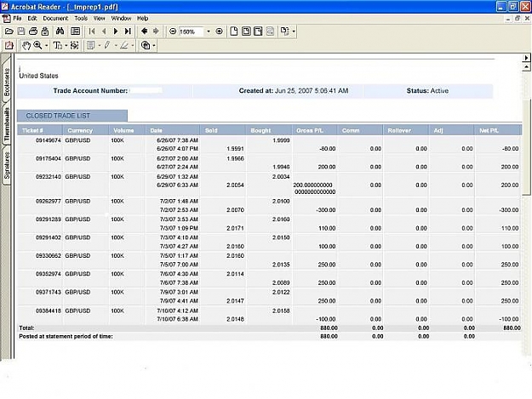Open the Rotate View dropdown arrow
Viewport: 532px width, 399px height.
(294, 31)
